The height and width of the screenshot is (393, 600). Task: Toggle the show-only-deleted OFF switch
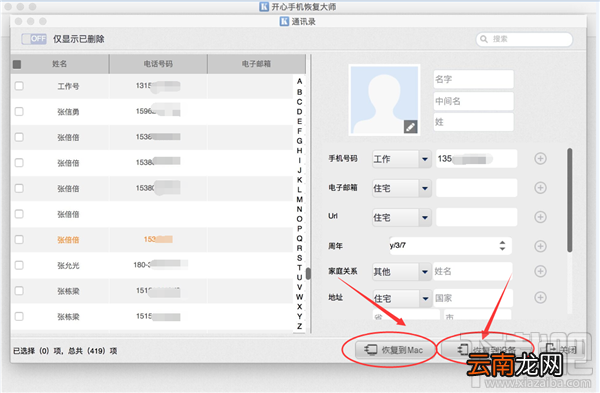(34, 39)
